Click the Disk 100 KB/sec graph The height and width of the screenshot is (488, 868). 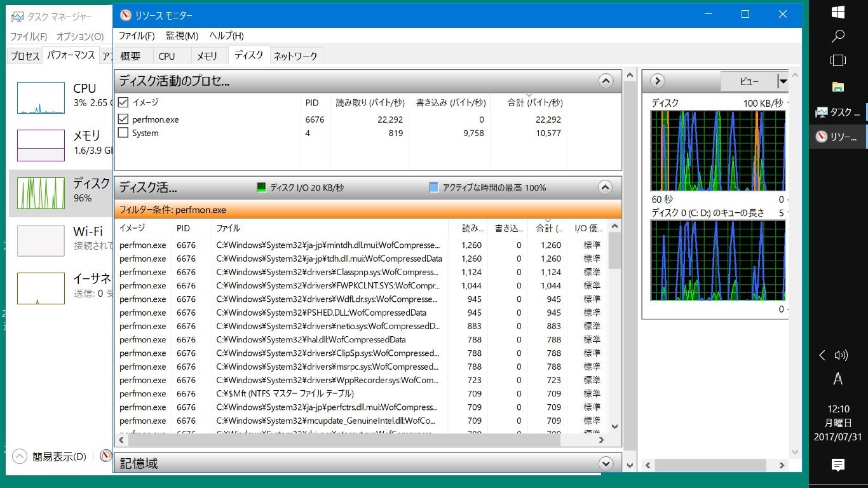[x=718, y=151]
